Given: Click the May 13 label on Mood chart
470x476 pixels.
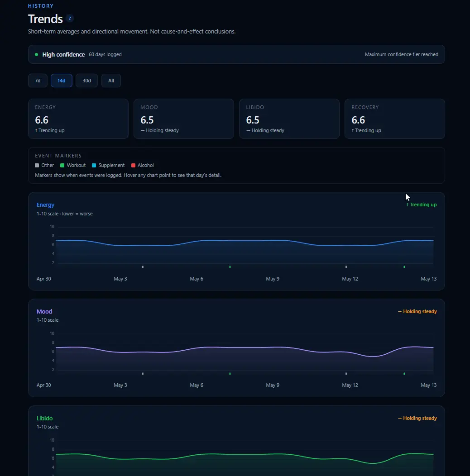Looking at the screenshot, I should pyautogui.click(x=429, y=385).
